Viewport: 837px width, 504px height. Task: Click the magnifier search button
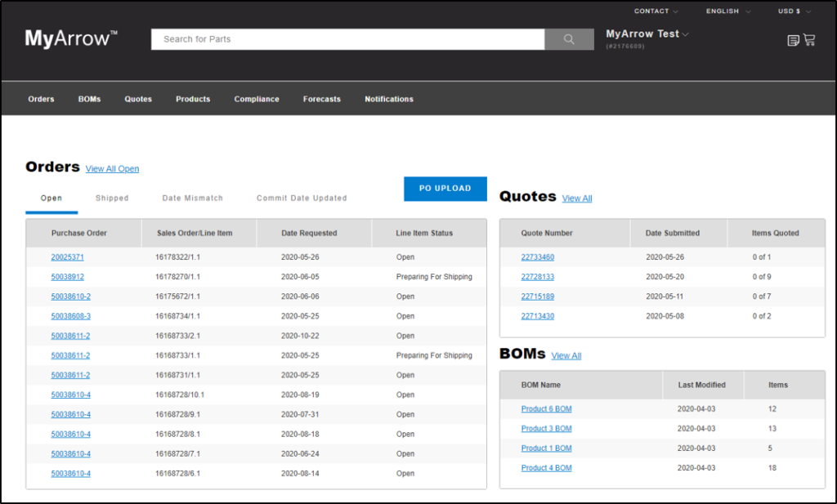click(569, 39)
